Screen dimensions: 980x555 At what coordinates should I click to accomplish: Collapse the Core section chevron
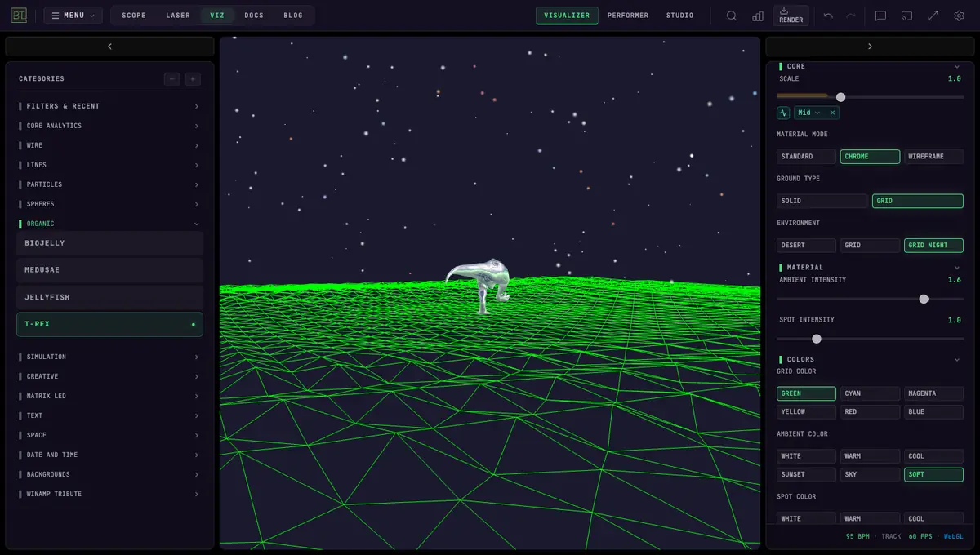pos(957,66)
